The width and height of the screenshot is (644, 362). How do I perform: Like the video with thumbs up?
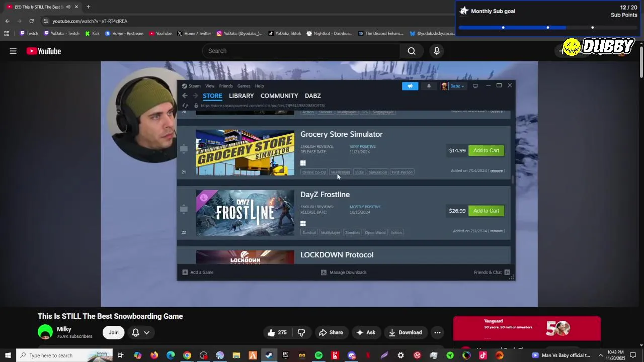tap(277, 332)
